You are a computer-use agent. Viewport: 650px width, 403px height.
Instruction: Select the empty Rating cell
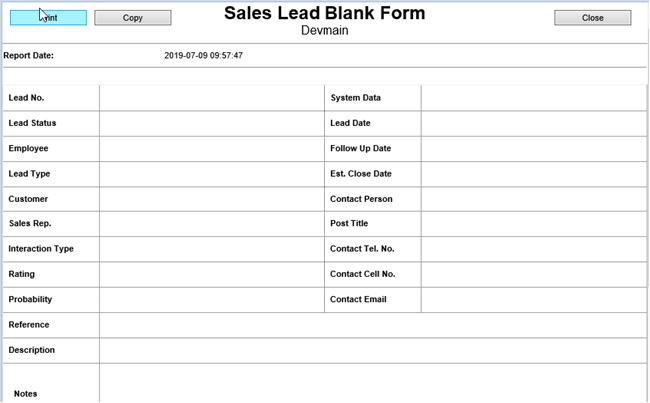point(211,274)
